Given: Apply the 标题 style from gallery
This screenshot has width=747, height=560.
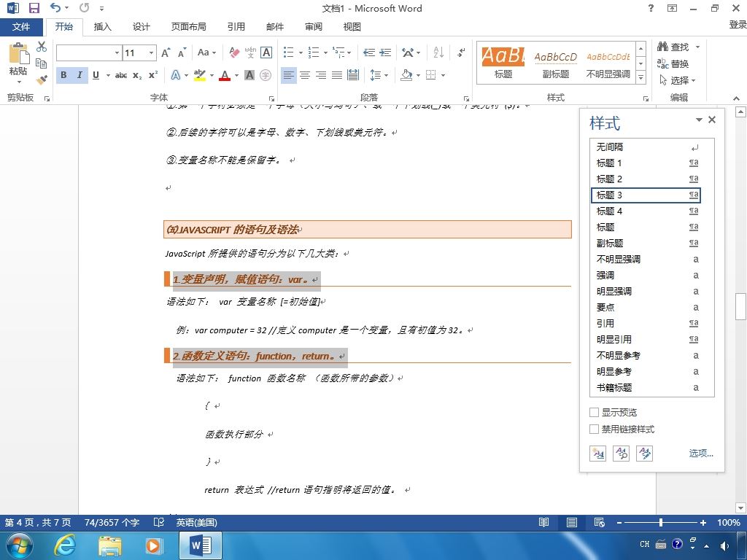Looking at the screenshot, I should pyautogui.click(x=503, y=63).
